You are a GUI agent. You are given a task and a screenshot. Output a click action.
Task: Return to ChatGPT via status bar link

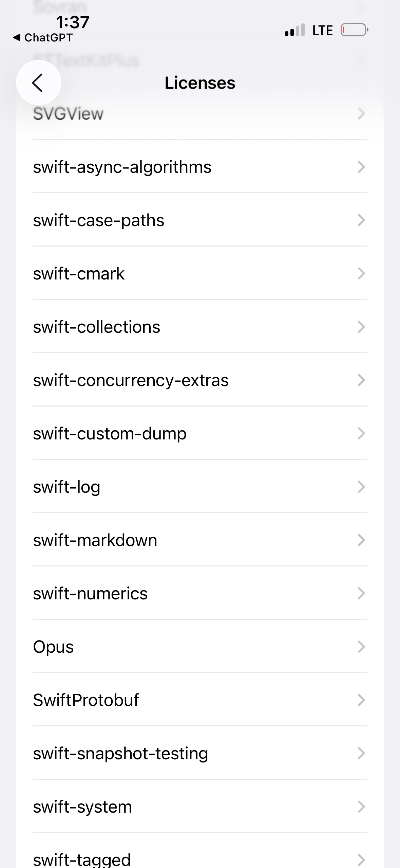point(43,38)
